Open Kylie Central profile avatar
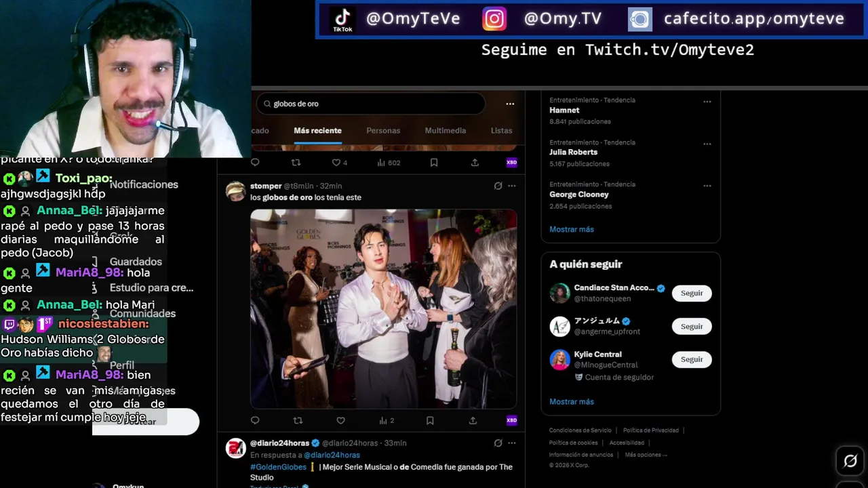 560,360
